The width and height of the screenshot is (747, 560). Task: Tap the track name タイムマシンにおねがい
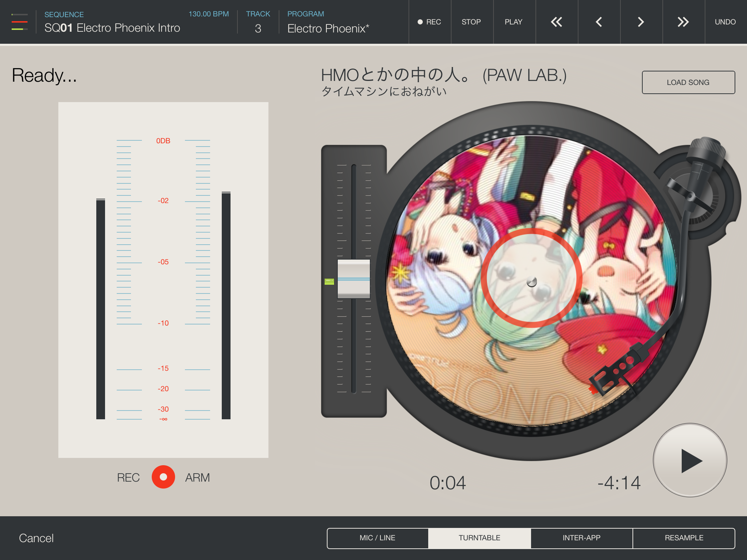tap(384, 91)
